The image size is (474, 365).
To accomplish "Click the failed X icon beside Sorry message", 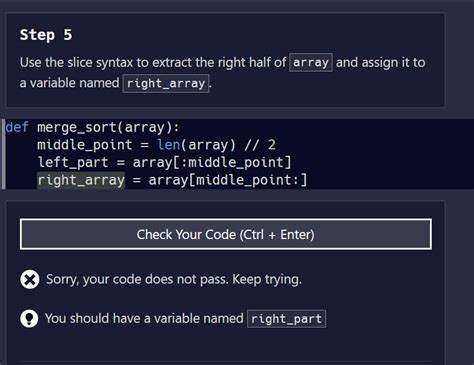I will pyautogui.click(x=30, y=279).
